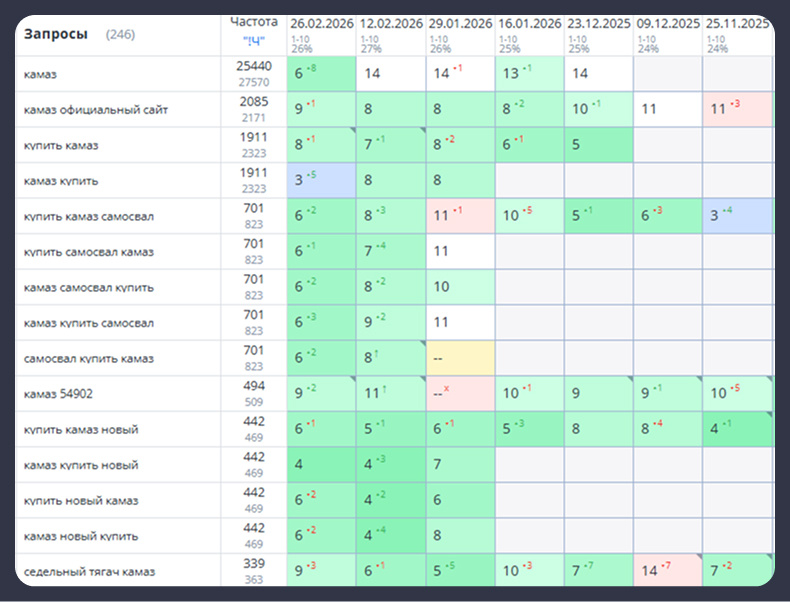This screenshot has width=790, height=602.
Task: Click камаз самосвал купить position 10 on 29.01.2026
Action: click(x=460, y=287)
